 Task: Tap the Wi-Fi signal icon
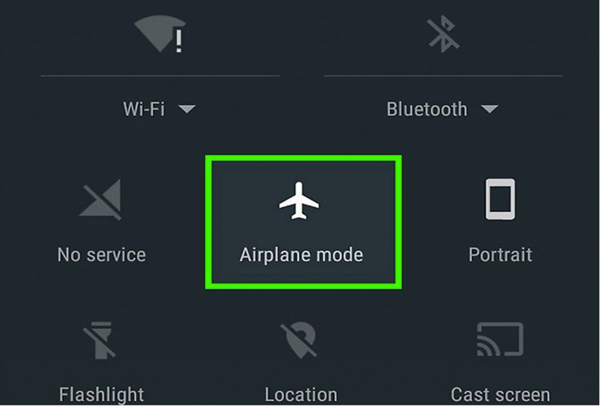tap(160, 34)
